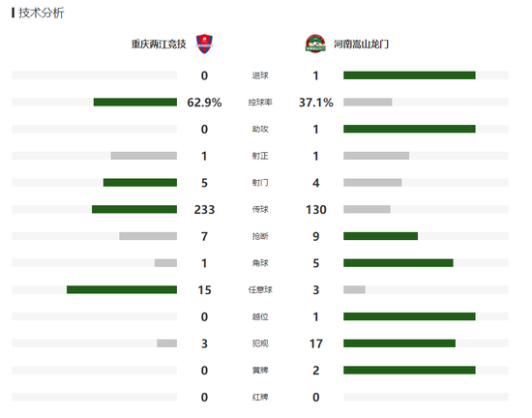Click the 角球 stat label
Image resolution: width=532 pixels, height=418 pixels.
pos(260,263)
